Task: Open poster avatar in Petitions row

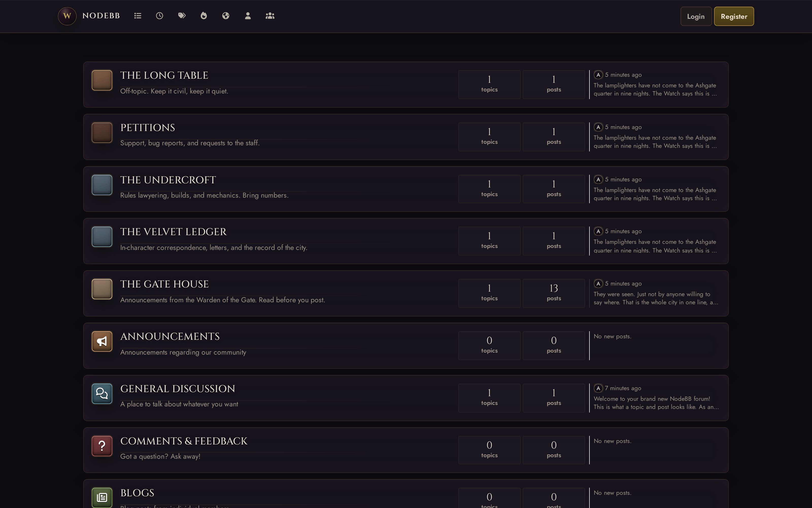Action: 598,127
